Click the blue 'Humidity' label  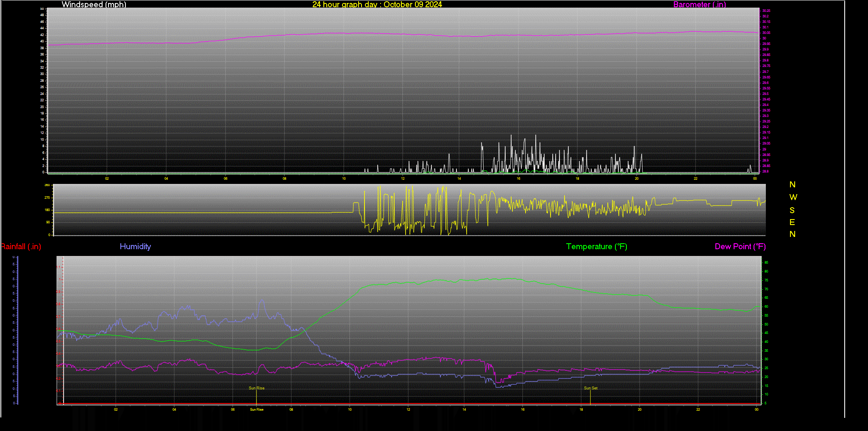pos(135,246)
